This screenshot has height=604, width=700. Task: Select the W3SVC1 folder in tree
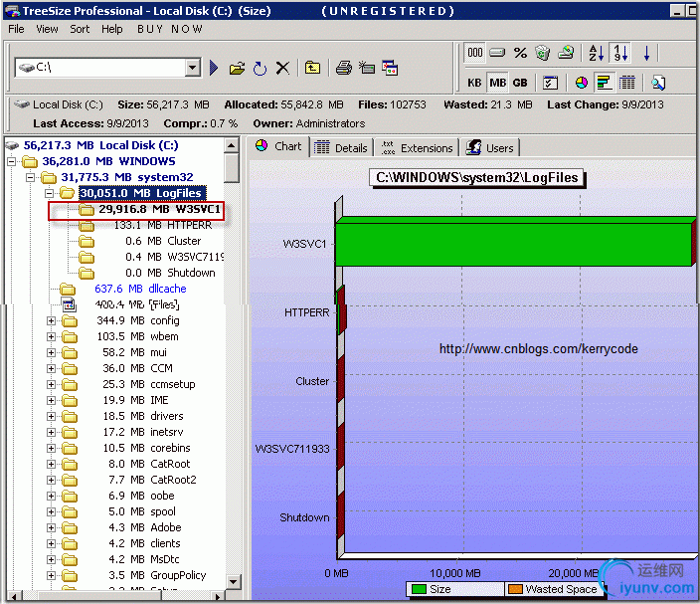tap(159, 210)
